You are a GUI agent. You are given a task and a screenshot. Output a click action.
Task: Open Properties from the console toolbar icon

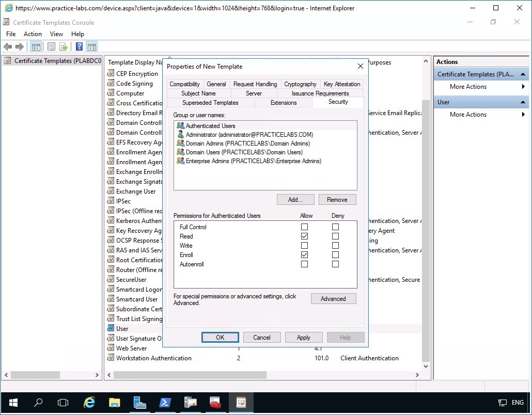point(51,46)
